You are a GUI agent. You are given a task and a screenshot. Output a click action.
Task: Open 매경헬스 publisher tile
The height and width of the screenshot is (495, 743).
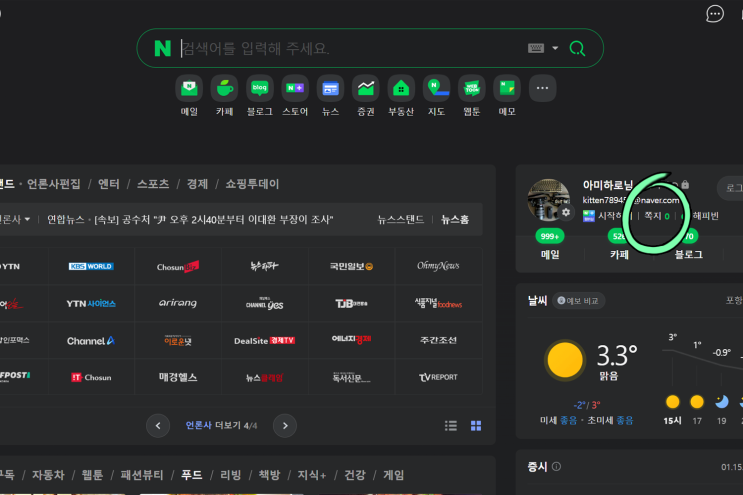tap(178, 378)
